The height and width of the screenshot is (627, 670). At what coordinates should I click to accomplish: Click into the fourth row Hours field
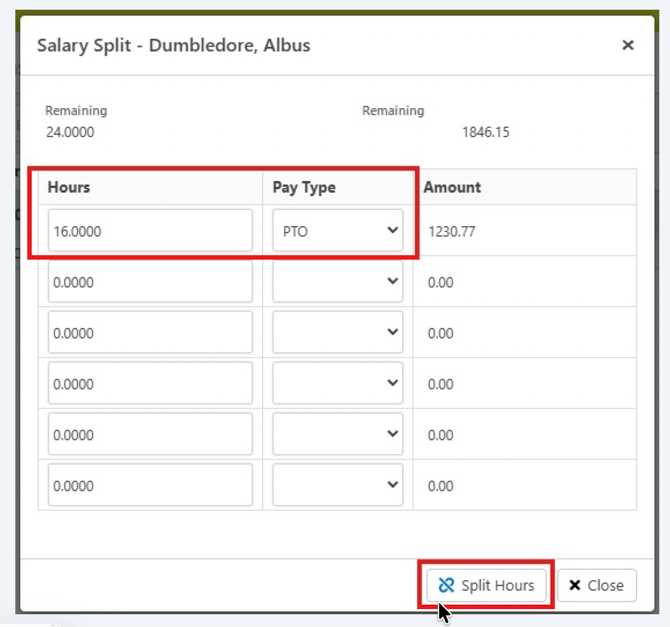pyautogui.click(x=150, y=384)
